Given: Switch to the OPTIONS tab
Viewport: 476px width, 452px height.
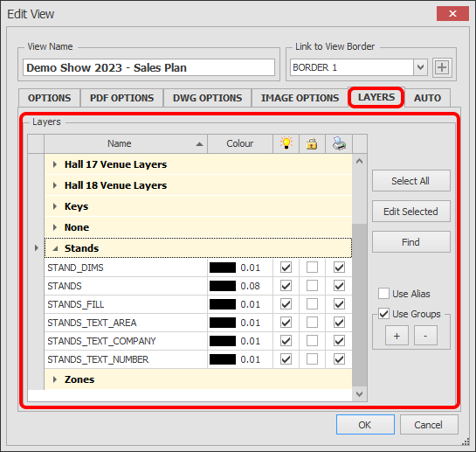Looking at the screenshot, I should [50, 98].
